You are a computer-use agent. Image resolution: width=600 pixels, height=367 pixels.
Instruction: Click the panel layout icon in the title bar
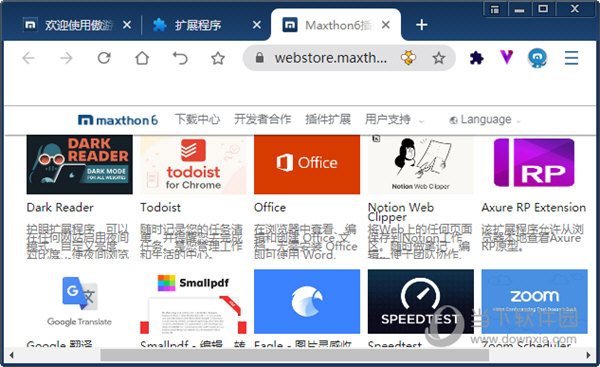coord(495,10)
